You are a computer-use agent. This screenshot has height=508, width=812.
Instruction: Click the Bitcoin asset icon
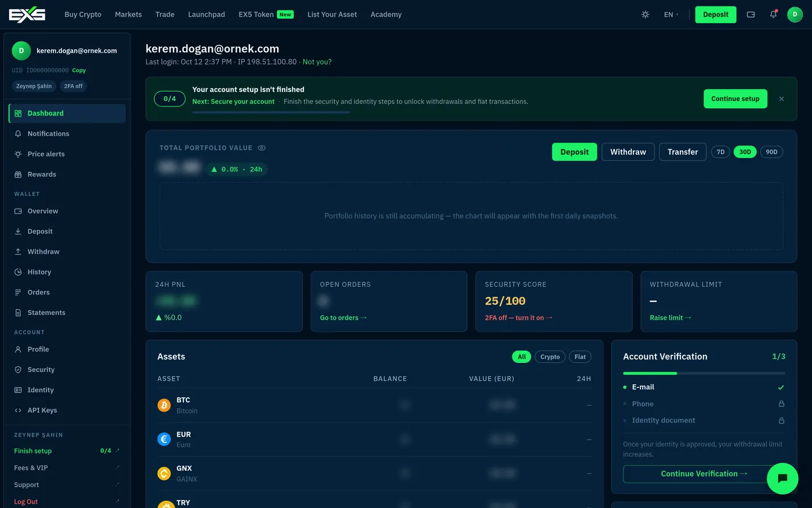(x=164, y=405)
